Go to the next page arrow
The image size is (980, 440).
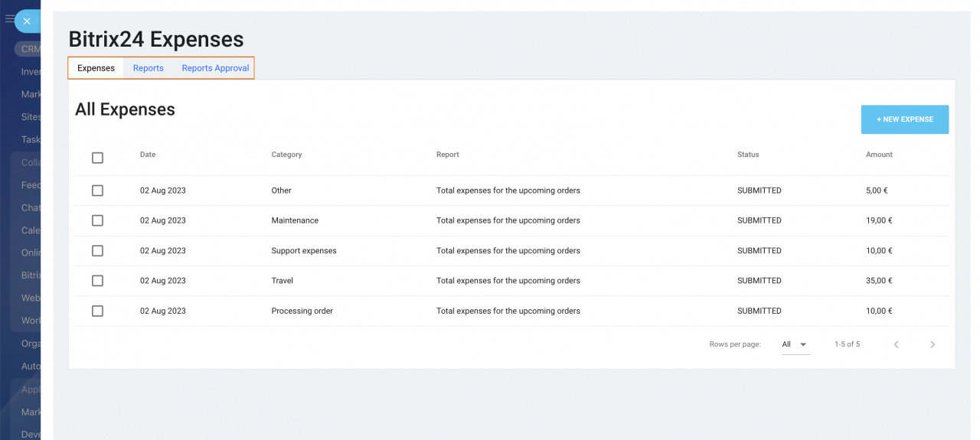[933, 345]
